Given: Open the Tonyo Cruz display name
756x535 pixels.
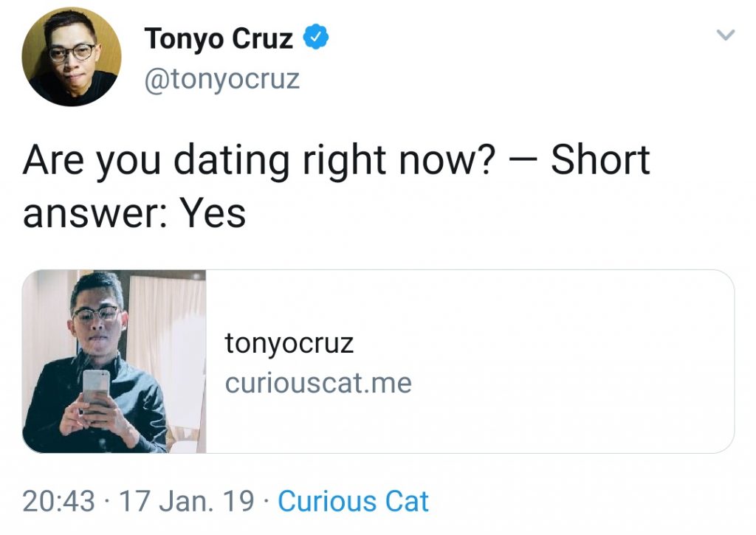Looking at the screenshot, I should [x=219, y=38].
